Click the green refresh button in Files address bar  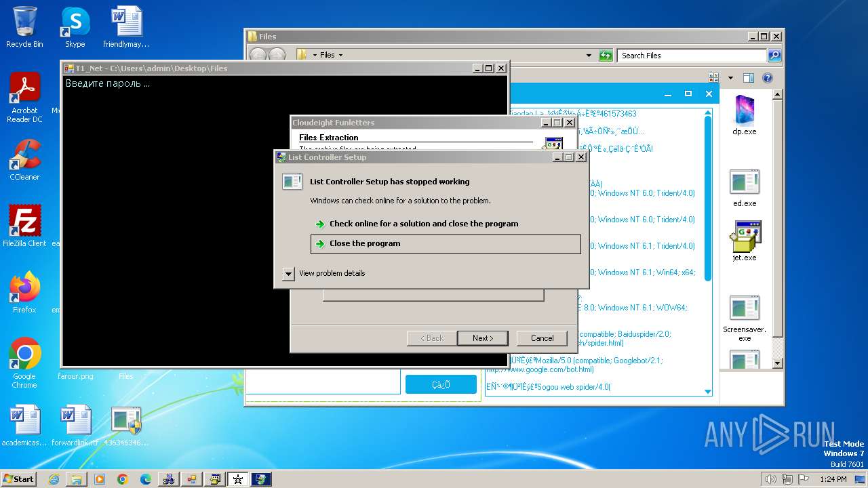click(606, 56)
